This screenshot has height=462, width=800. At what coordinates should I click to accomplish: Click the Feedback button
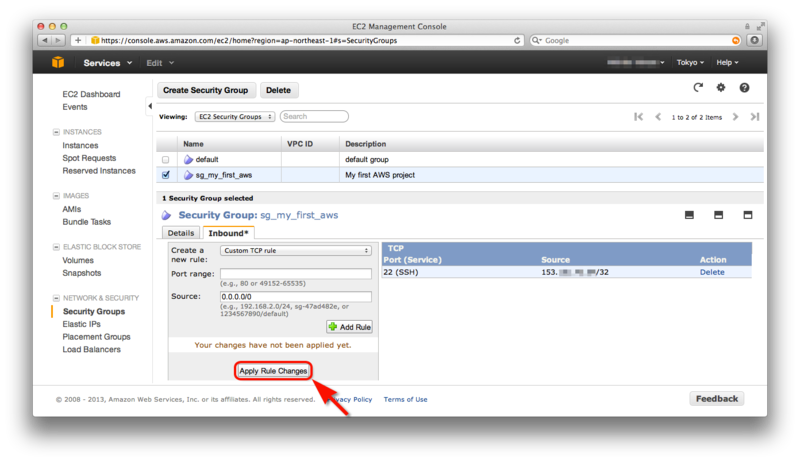717,399
